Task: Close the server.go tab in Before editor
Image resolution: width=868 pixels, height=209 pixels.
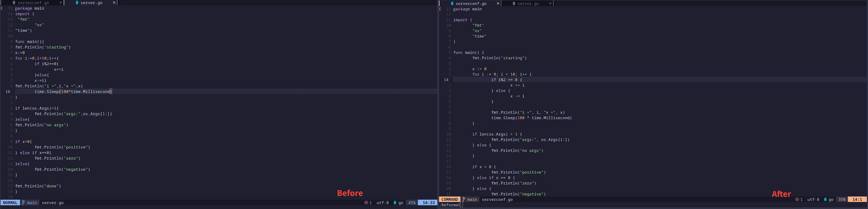Action: (x=114, y=3)
